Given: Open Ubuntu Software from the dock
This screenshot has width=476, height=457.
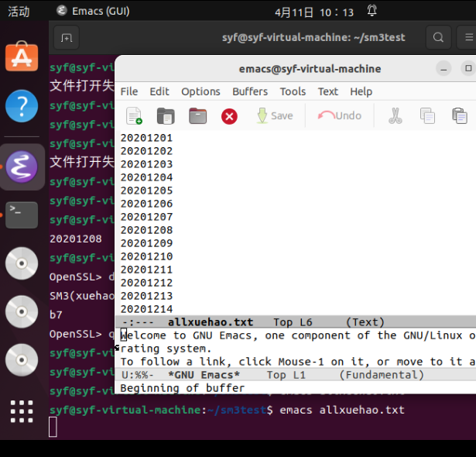Looking at the screenshot, I should 22,57.
